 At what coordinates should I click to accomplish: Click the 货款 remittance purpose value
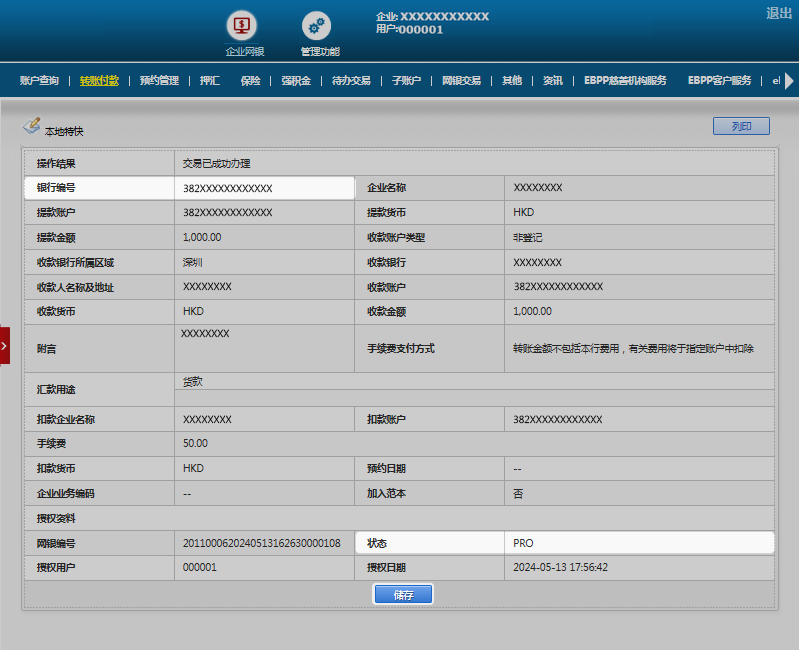click(x=192, y=382)
